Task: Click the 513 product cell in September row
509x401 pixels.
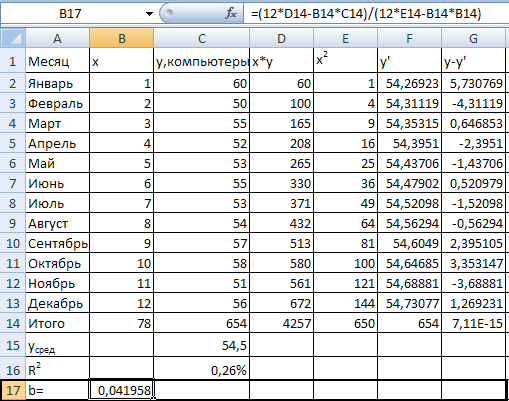Action: (x=282, y=243)
